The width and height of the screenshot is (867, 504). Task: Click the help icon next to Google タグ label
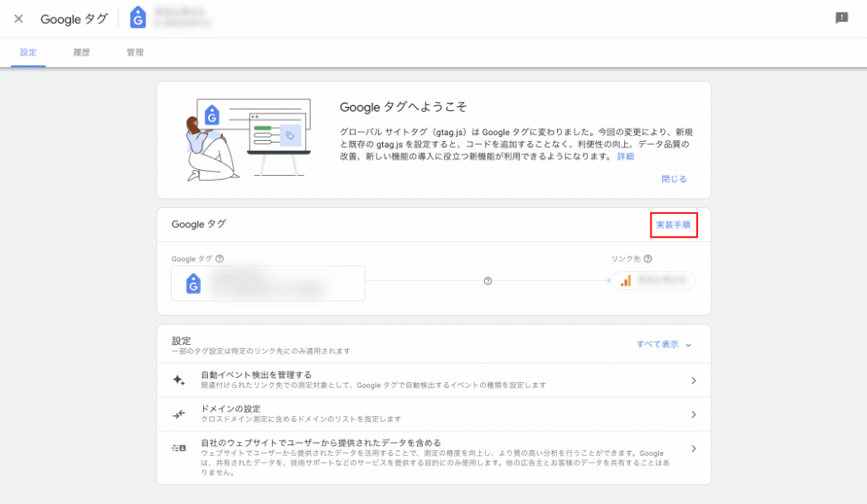coord(220,259)
